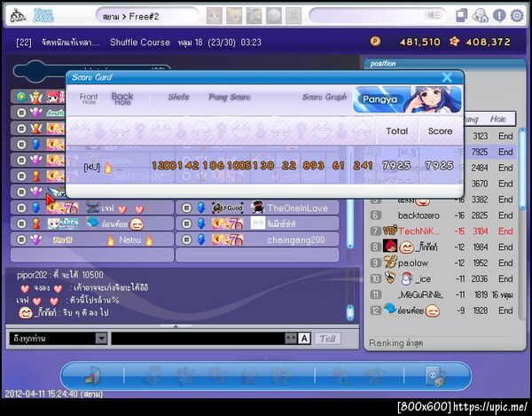The width and height of the screenshot is (532, 416).
Task: Click the Pro B badge in Natsu's row
Action: coord(63,239)
